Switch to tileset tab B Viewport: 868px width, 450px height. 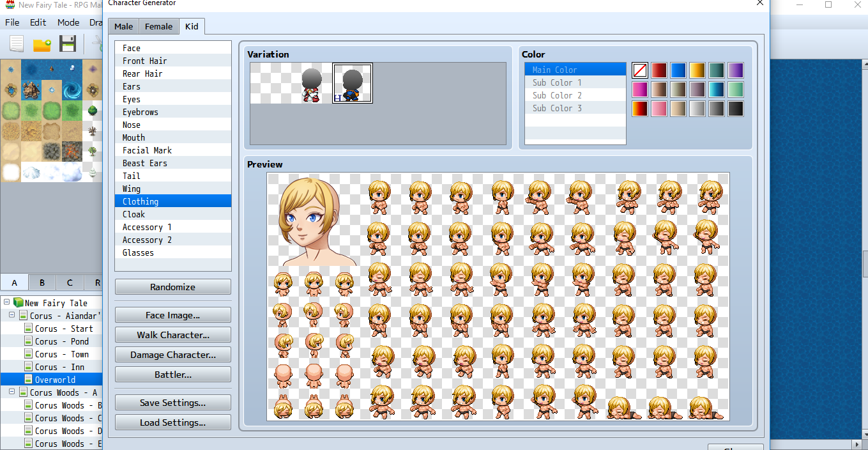42,283
